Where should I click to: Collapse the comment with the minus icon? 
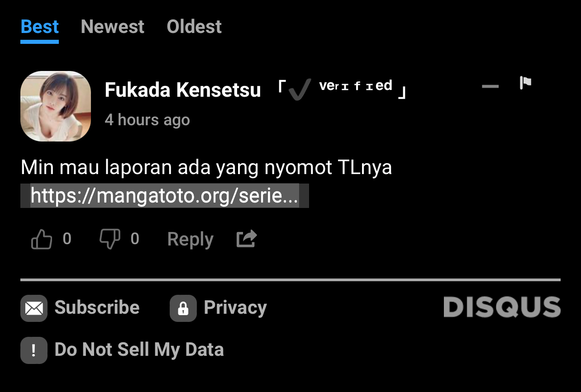point(490,86)
